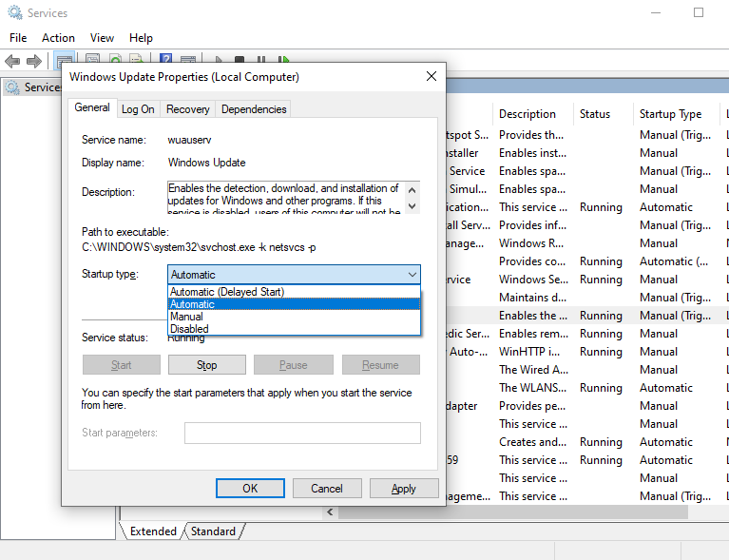Select the row with description 'Creates and...'

[587, 442]
